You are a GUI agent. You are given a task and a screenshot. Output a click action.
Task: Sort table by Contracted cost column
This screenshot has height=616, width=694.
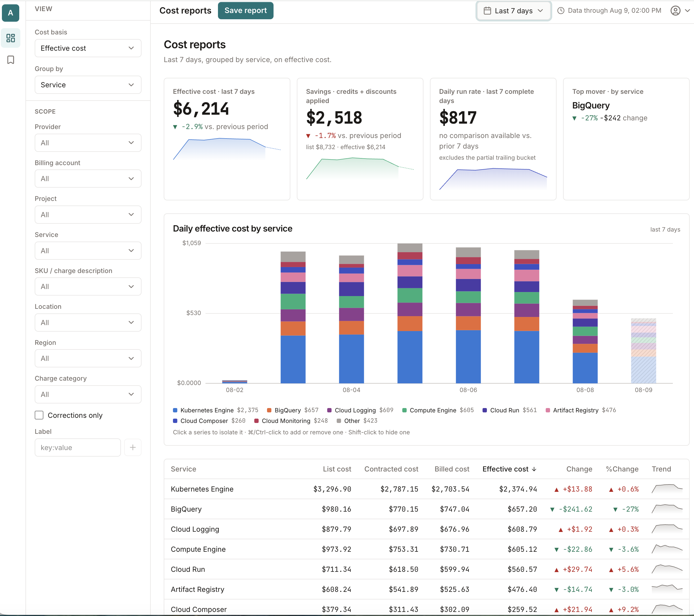point(391,469)
